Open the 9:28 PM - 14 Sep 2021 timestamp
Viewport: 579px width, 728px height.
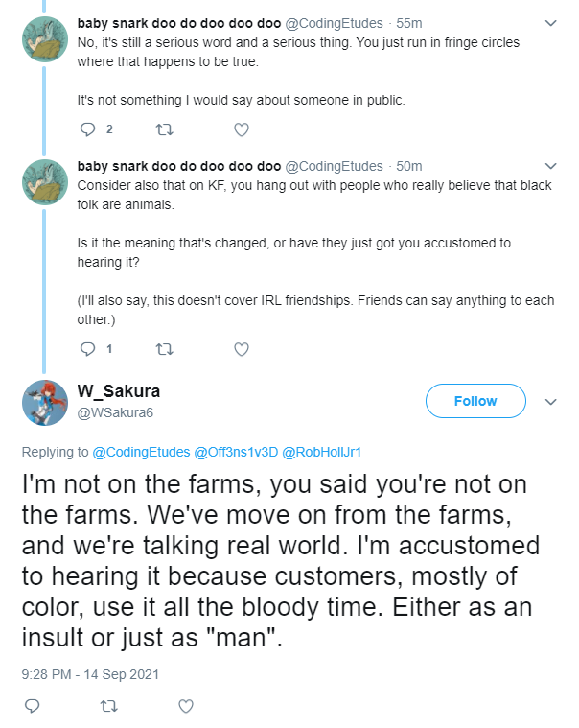[90, 674]
